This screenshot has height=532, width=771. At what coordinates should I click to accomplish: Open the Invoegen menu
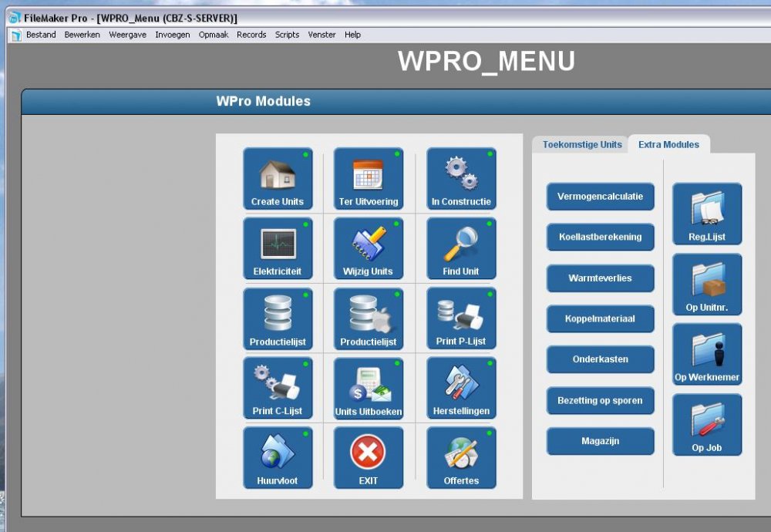coord(172,35)
